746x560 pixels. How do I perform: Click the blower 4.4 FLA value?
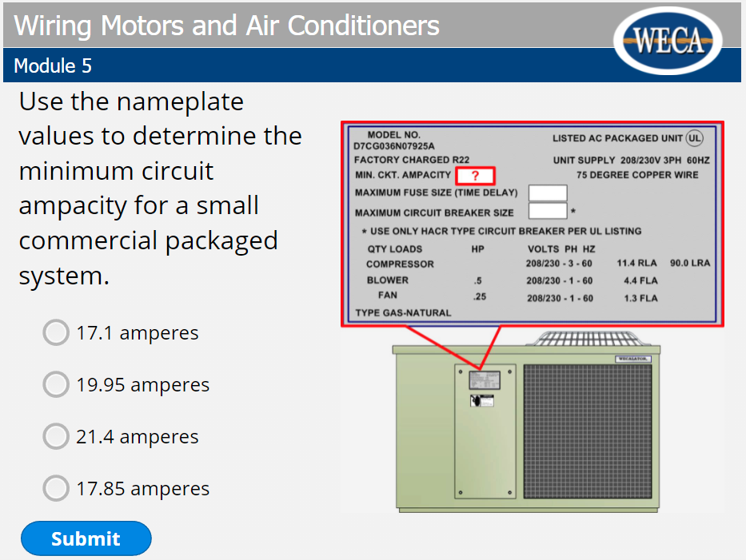(640, 280)
